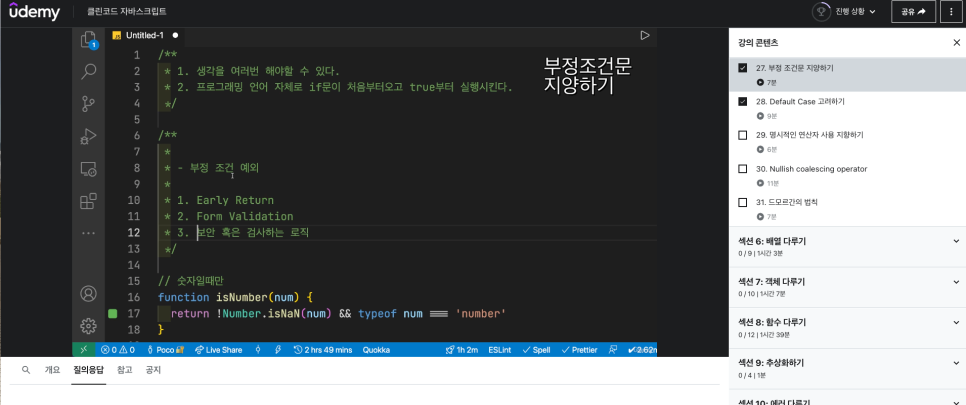This screenshot has height=405, width=966.
Task: Open the Accounts person icon
Action: (89, 293)
